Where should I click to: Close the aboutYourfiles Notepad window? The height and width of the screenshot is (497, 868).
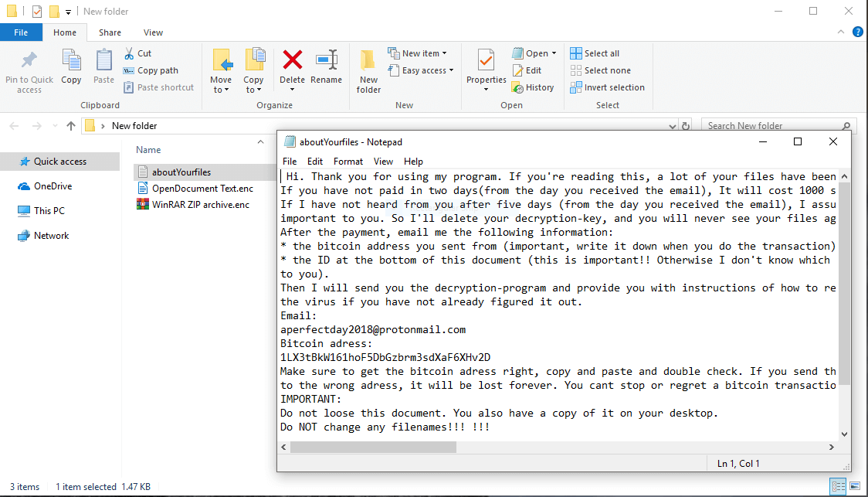(833, 142)
